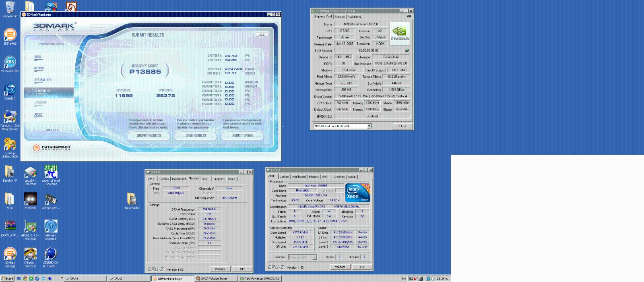Click the Driver Version field in GPU-Z
This screenshot has height=282, width=644.
click(x=372, y=96)
